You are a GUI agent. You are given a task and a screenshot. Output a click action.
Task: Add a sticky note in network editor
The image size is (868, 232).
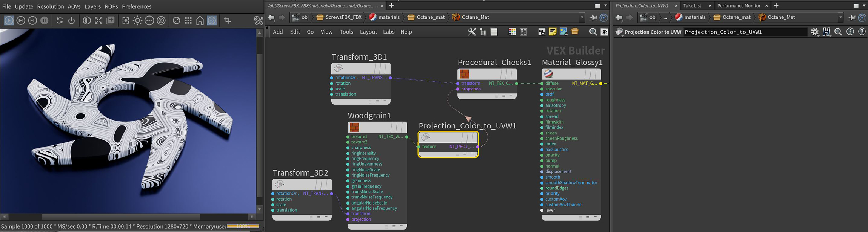[553, 32]
